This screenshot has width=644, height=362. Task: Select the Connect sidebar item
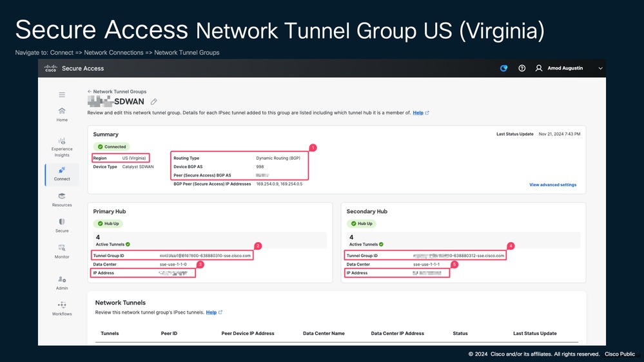tap(62, 174)
